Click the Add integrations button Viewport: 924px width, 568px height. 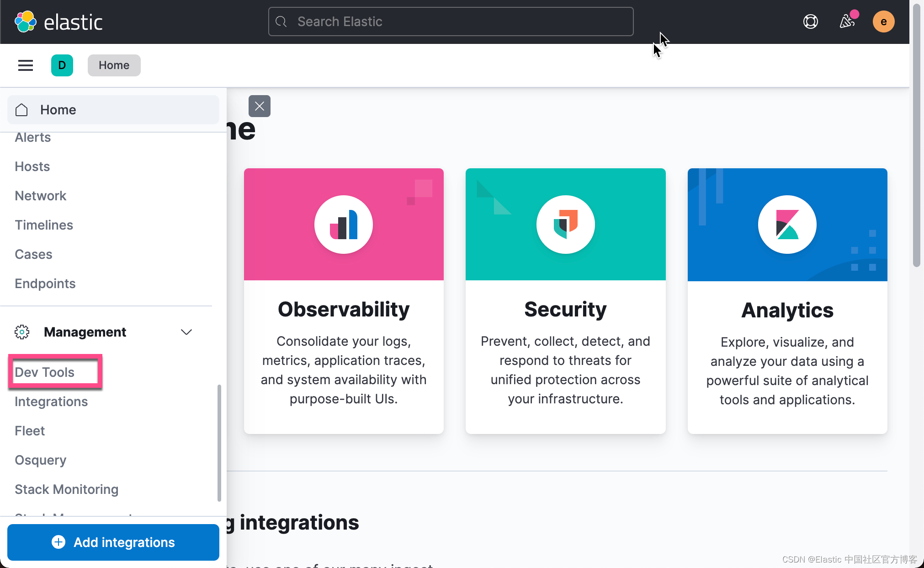click(113, 542)
